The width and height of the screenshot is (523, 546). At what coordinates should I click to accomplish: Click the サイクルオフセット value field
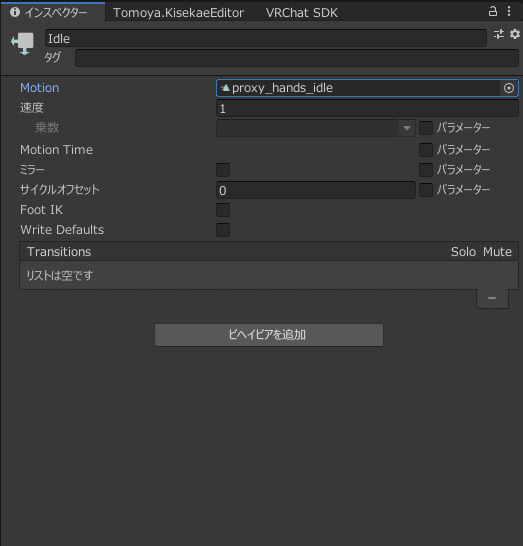coord(316,190)
